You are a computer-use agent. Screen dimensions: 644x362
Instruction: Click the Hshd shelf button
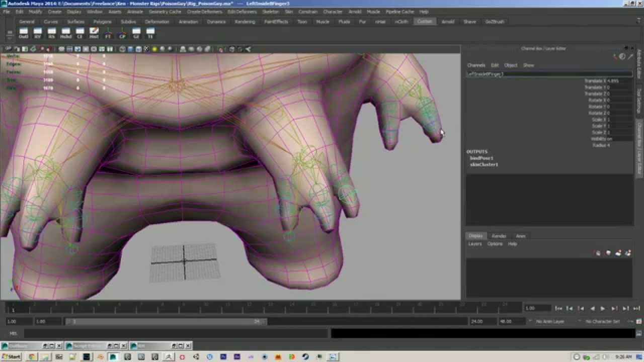click(65, 33)
